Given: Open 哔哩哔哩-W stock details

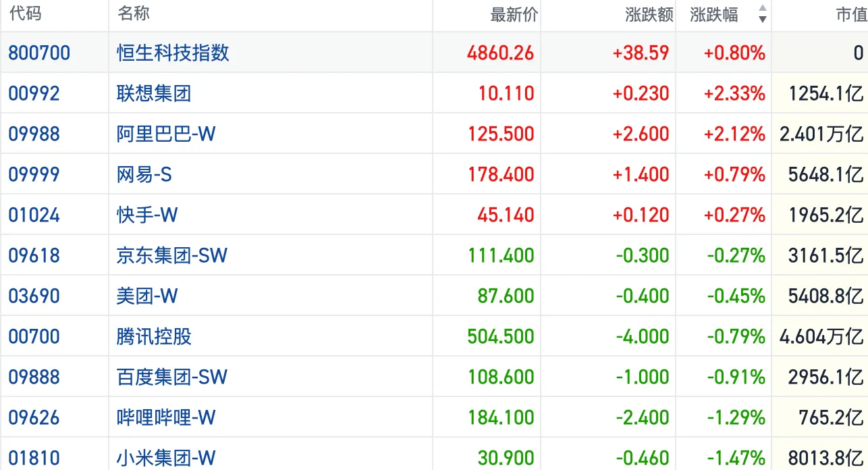Looking at the screenshot, I should pos(165,417).
